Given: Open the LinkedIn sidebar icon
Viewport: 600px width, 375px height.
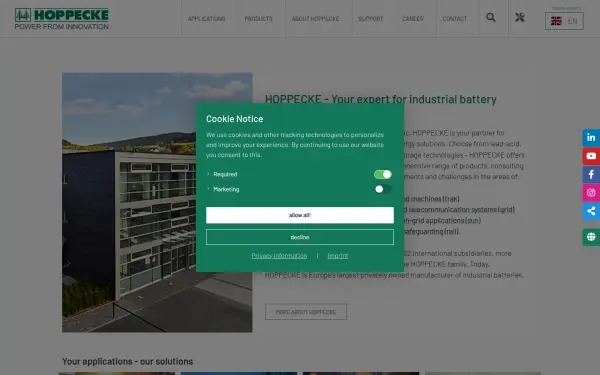Looking at the screenshot, I should [591, 137].
